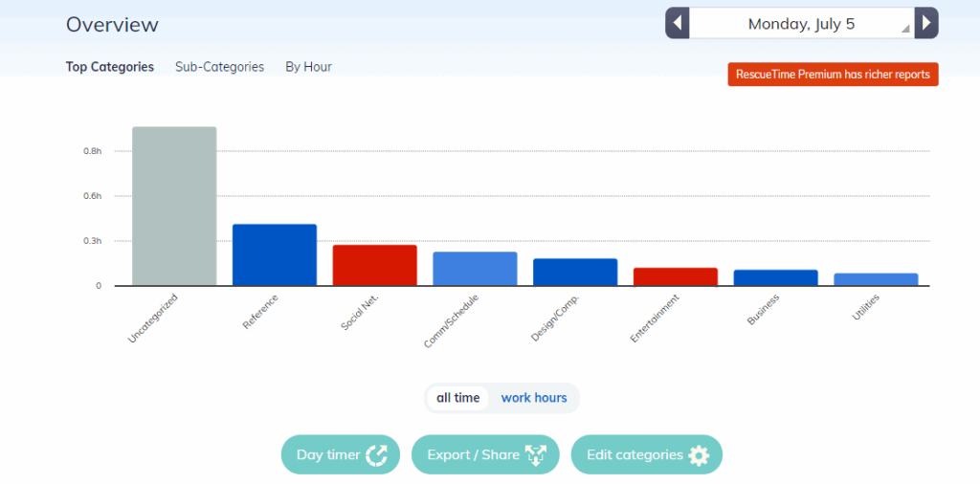Click the Day timer circular arrow icon

pyautogui.click(x=376, y=455)
